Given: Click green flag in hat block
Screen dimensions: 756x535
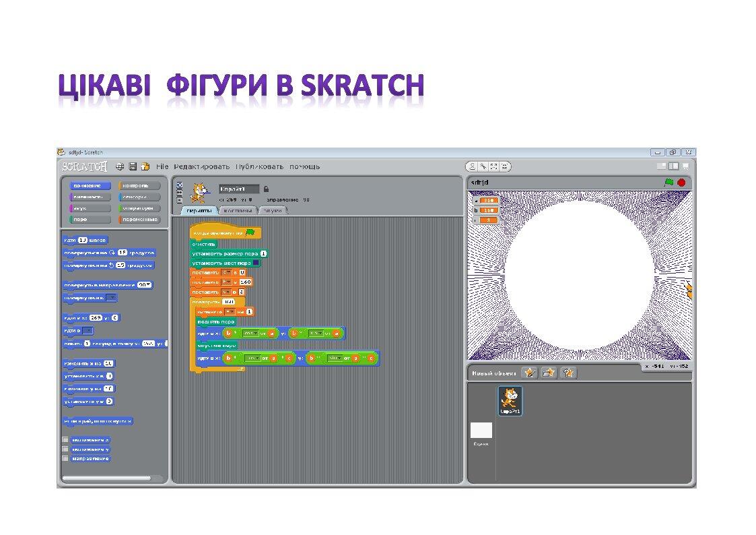Looking at the screenshot, I should [250, 233].
